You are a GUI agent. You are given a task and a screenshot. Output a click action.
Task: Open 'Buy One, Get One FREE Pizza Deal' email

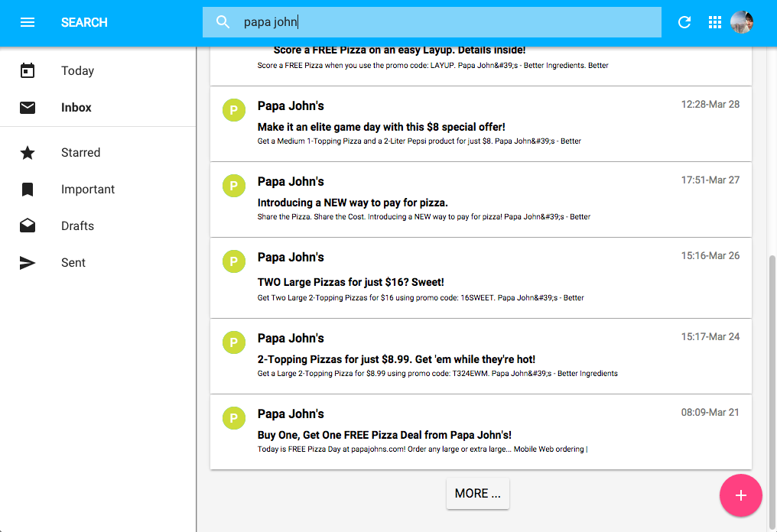coord(481,432)
